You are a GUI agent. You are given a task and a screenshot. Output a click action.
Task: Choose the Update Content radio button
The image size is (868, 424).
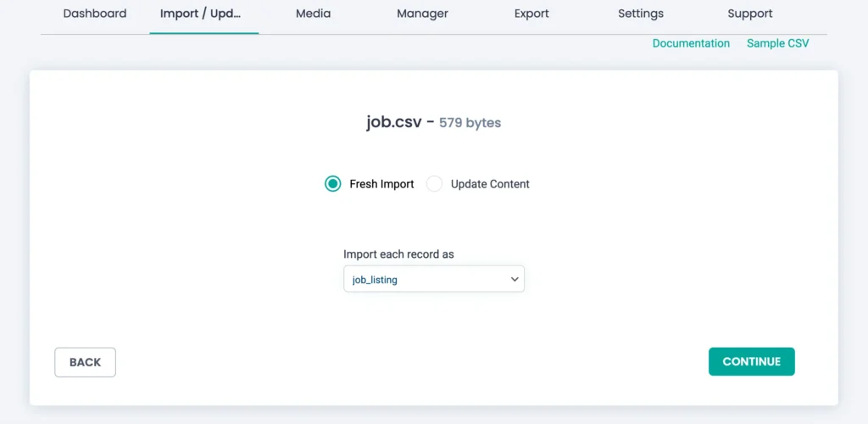(x=434, y=184)
